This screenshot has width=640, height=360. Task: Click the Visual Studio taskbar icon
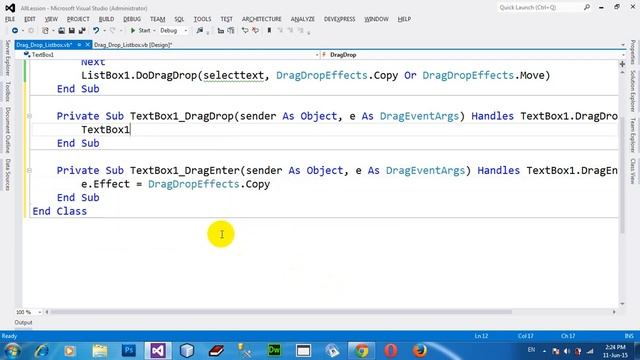click(x=158, y=350)
